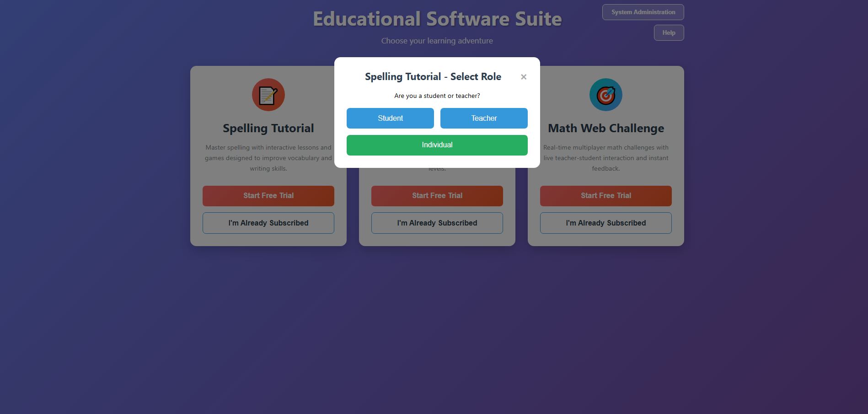
Task: Click the "Spelling Tutorial - Select Role" dialog title
Action: tap(433, 77)
